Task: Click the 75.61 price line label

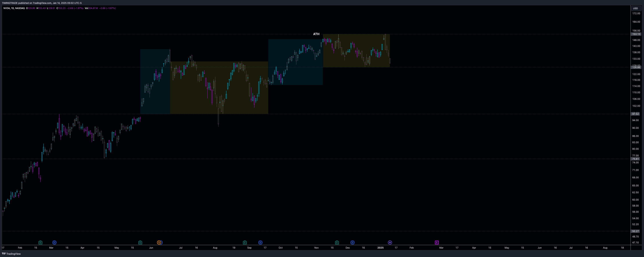Action: pyautogui.click(x=635, y=159)
